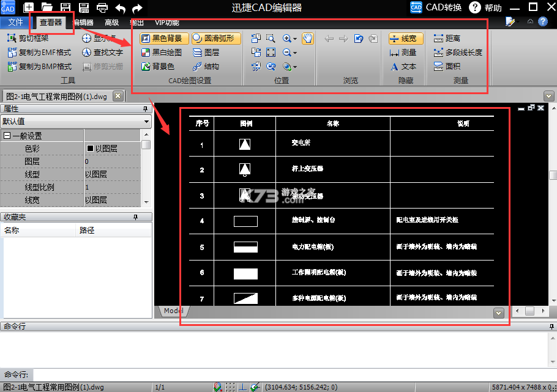Viewport: 557px width, 392px height.
Task: Open the 默认值 dropdown
Action: 76,122
